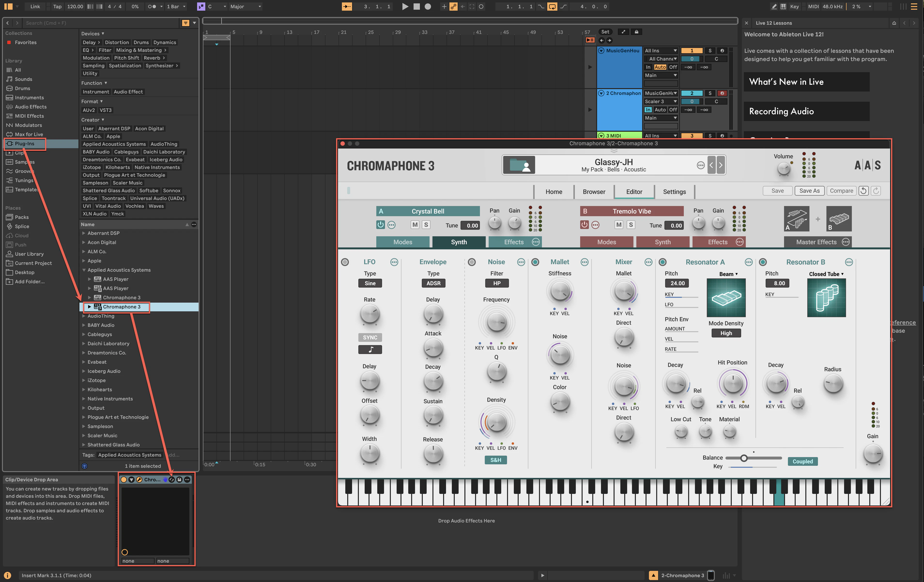Viewport: 924px width, 582px height.
Task: Open Mode Density High dropdown
Action: coord(726,333)
